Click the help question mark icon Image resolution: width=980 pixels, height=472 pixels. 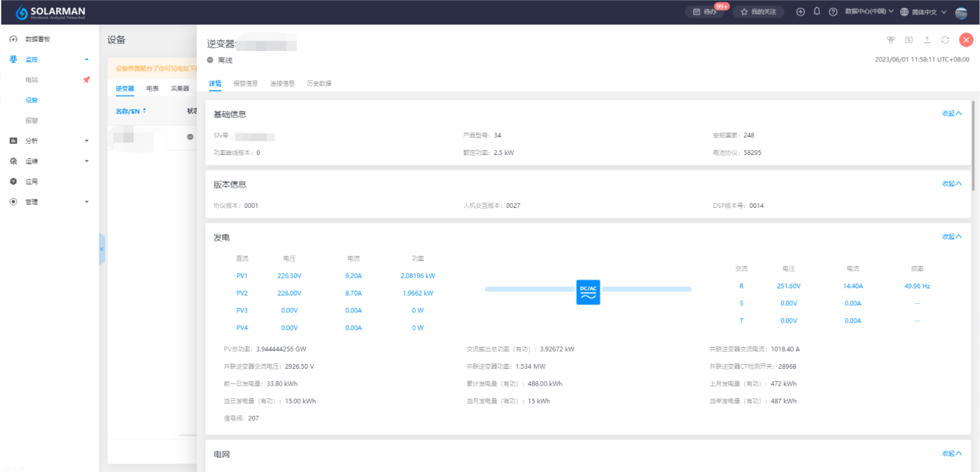pyautogui.click(x=833, y=12)
